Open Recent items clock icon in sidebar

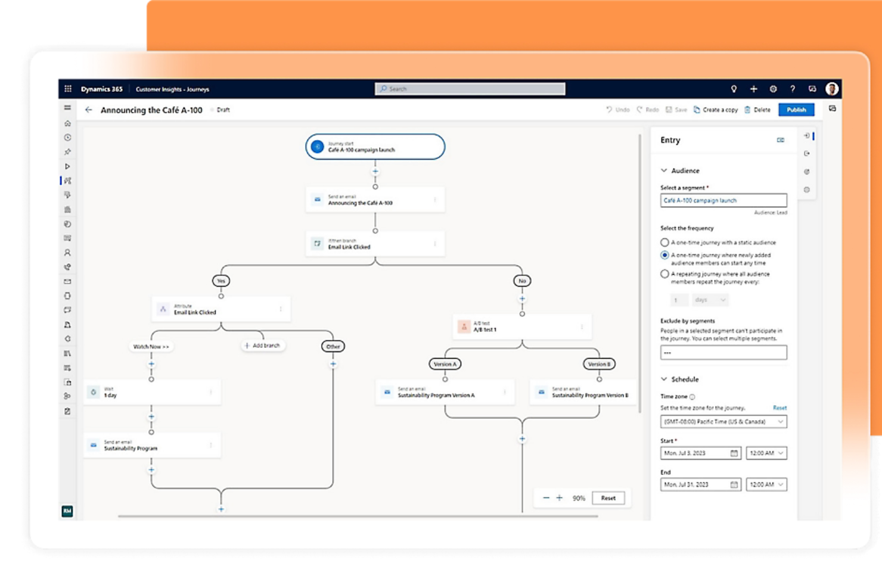click(x=67, y=137)
